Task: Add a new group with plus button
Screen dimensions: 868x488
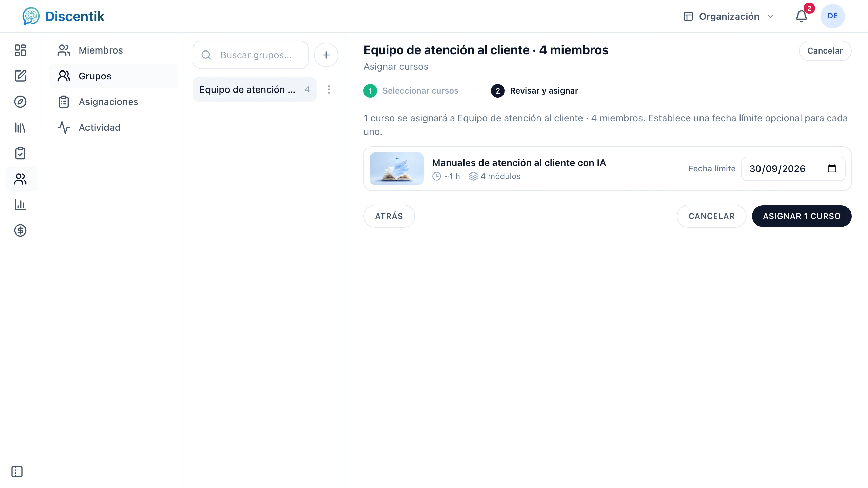Action: [x=326, y=55]
